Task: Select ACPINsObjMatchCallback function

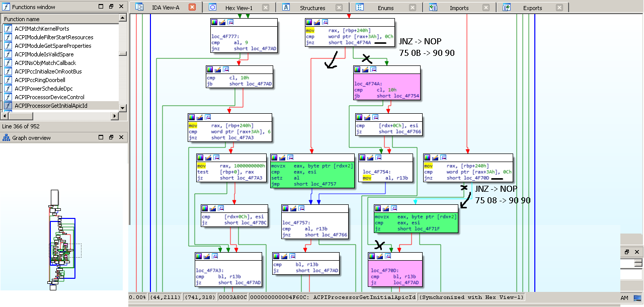Action: [60, 63]
